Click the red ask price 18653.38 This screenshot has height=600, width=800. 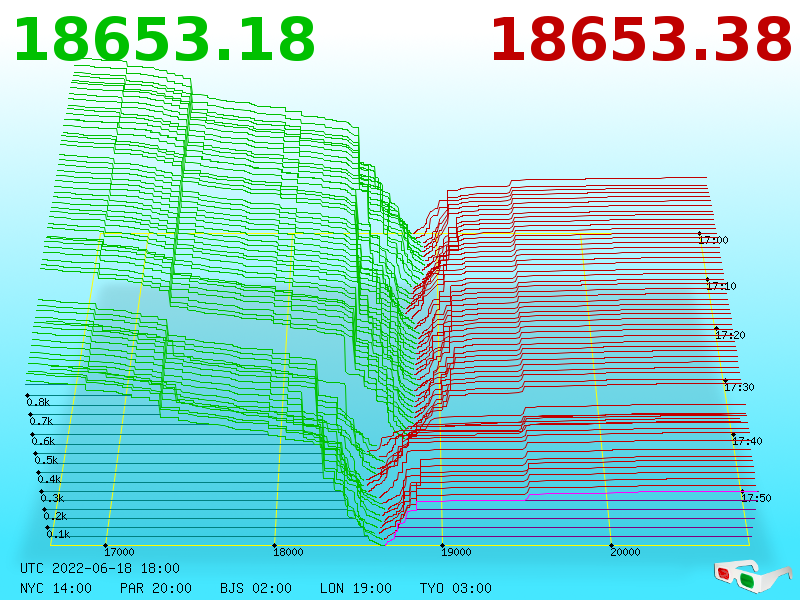click(x=641, y=40)
